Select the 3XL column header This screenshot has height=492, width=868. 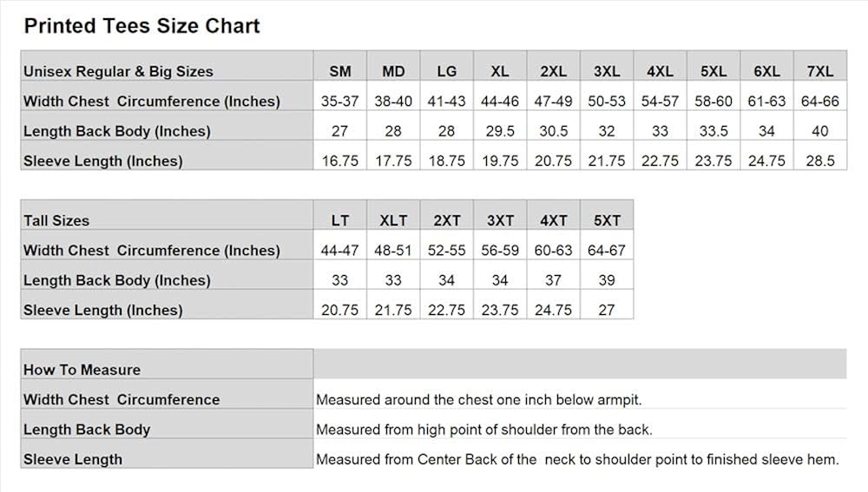pyautogui.click(x=607, y=71)
